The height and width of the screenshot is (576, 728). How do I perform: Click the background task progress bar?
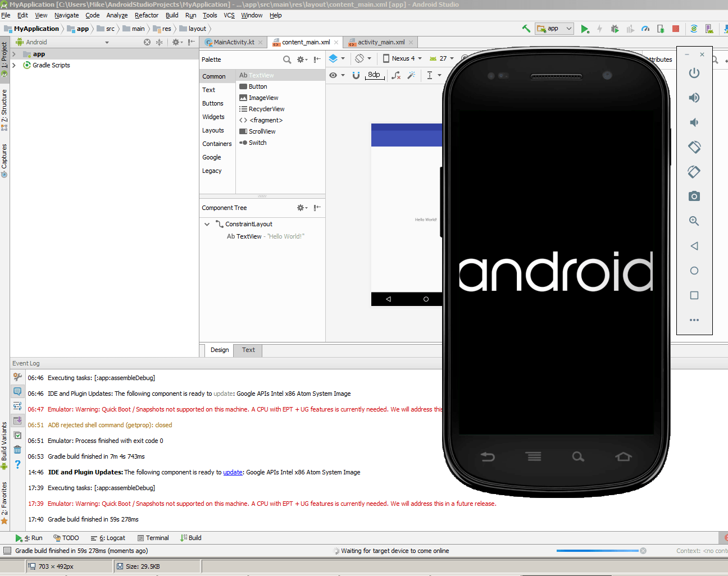[x=597, y=551]
